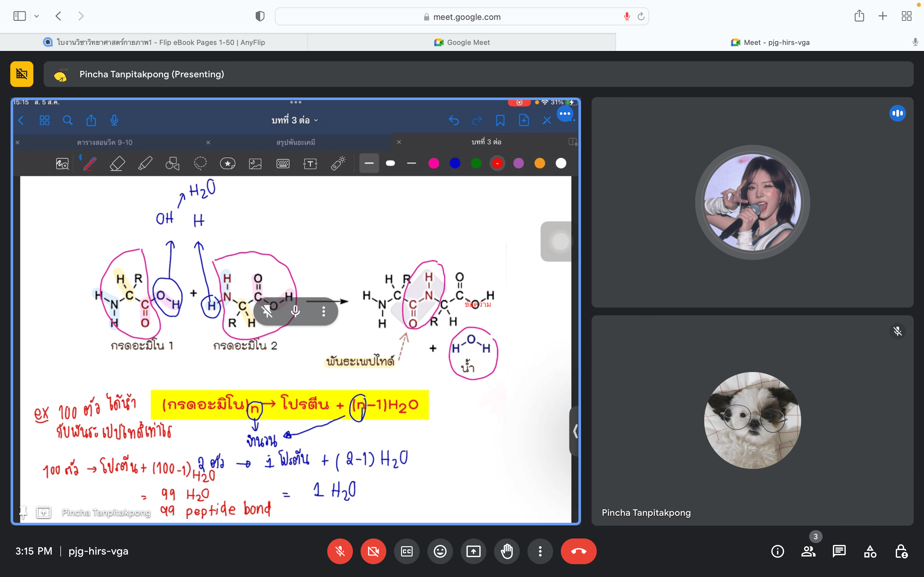Open the blue three-dot presentation options
Viewport: 924px width, 577px height.
[x=565, y=113]
